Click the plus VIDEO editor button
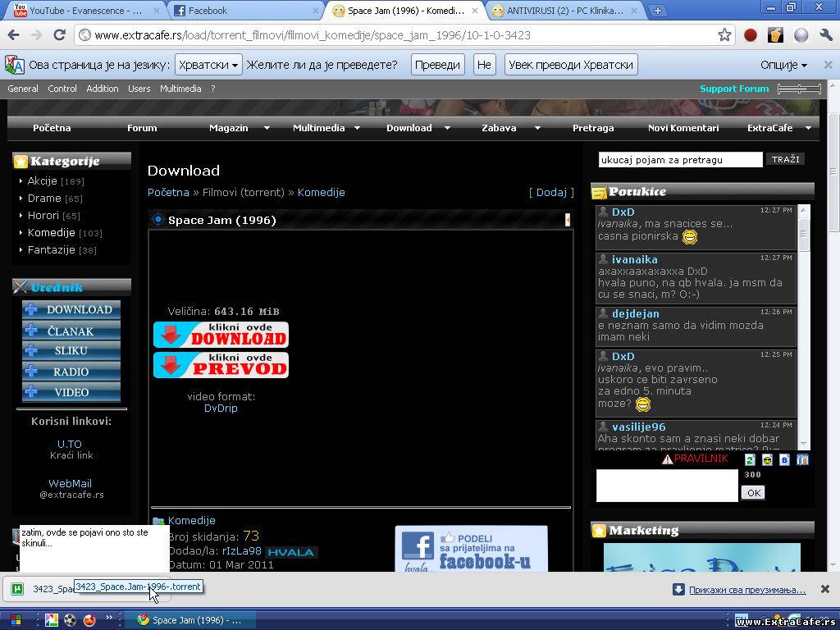The image size is (840, 630). pos(71,392)
